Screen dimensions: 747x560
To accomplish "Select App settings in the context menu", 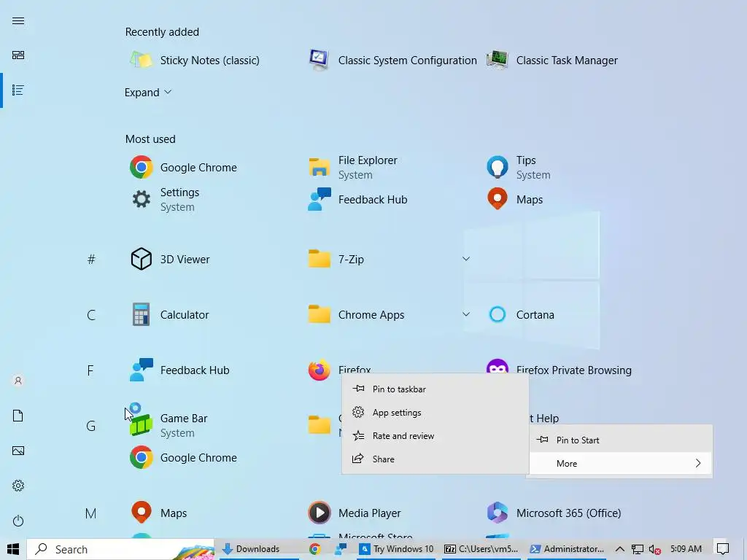I will click(x=436, y=413).
